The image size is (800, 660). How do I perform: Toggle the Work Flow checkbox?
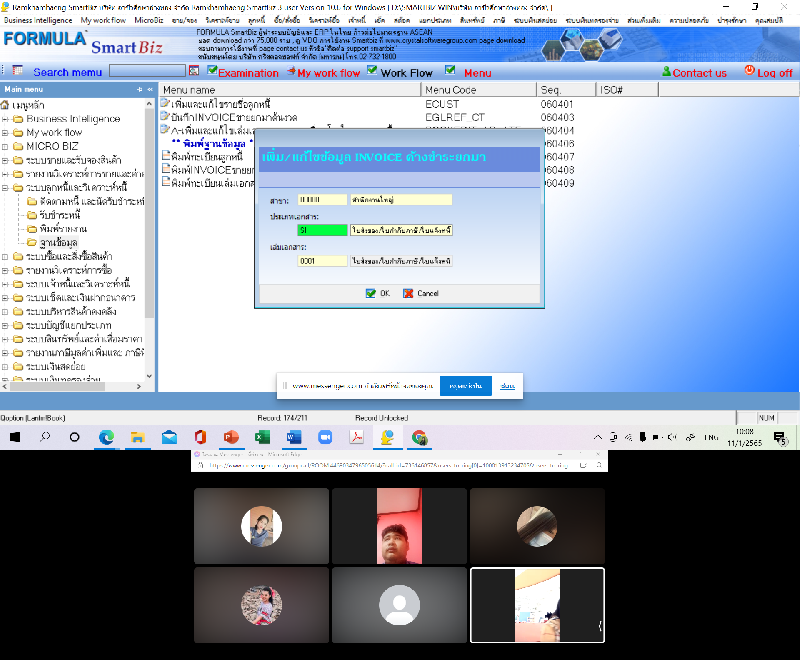coord(372,71)
